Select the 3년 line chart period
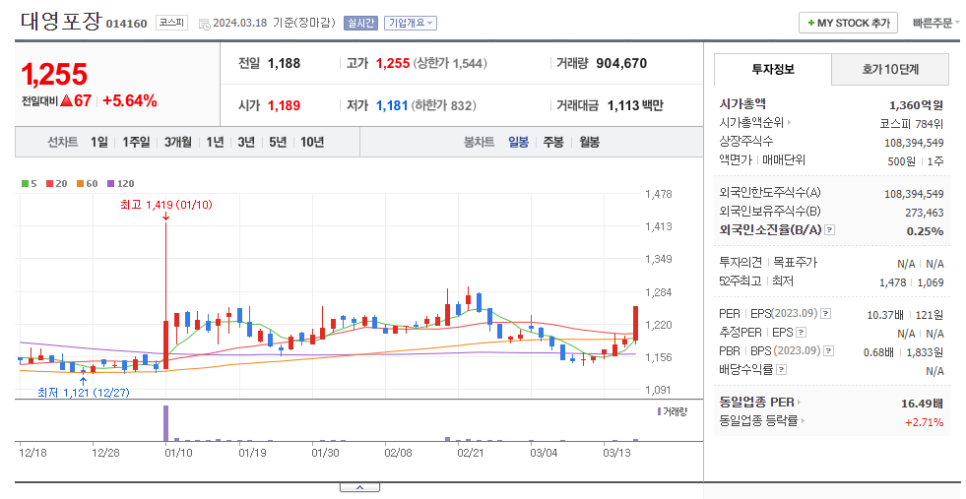 (x=246, y=142)
